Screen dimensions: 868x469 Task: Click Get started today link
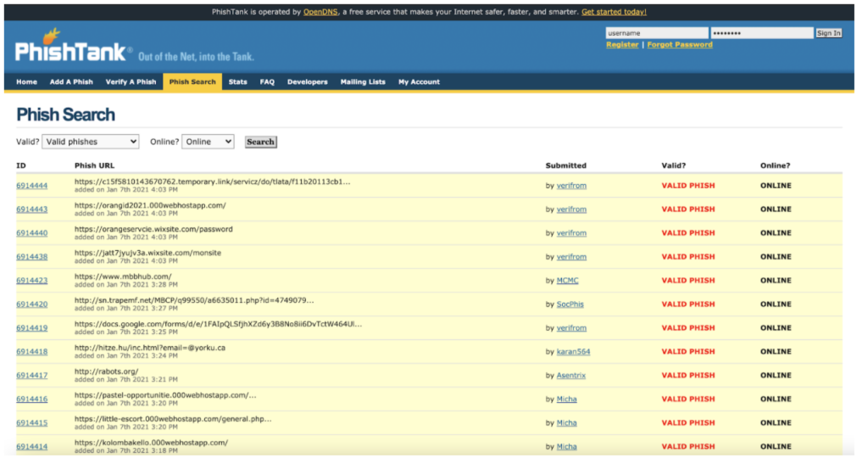click(x=614, y=12)
